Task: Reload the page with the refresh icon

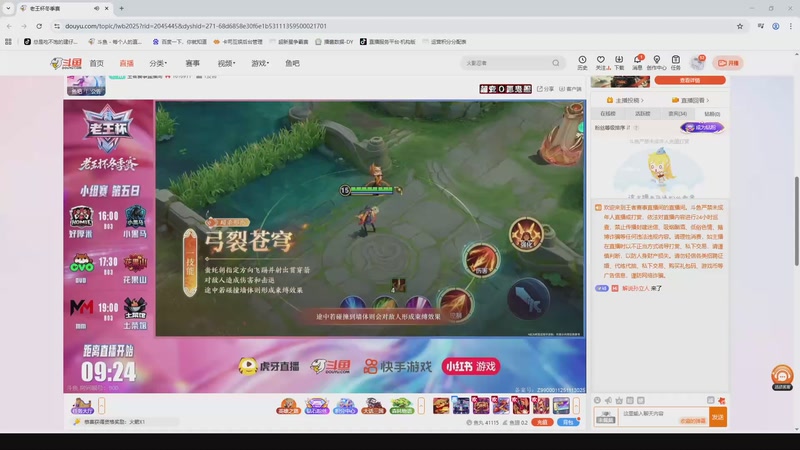Action: click(39, 26)
